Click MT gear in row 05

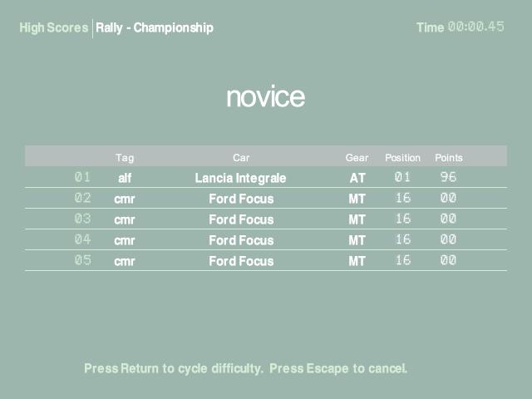(357, 261)
